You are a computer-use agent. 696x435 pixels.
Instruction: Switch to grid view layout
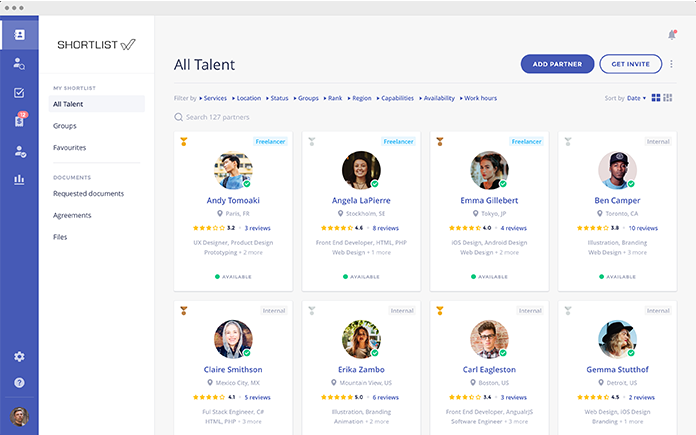pyautogui.click(x=656, y=98)
